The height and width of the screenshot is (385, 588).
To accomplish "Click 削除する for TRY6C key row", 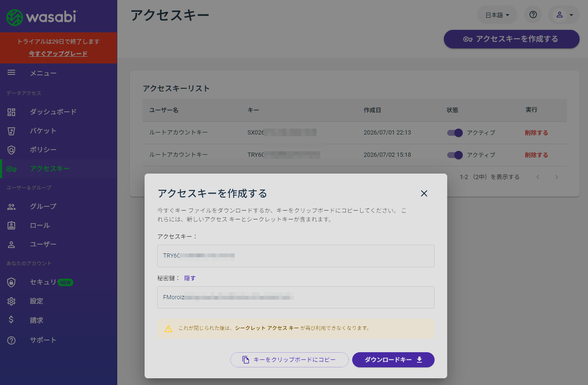I will pyautogui.click(x=536, y=155).
